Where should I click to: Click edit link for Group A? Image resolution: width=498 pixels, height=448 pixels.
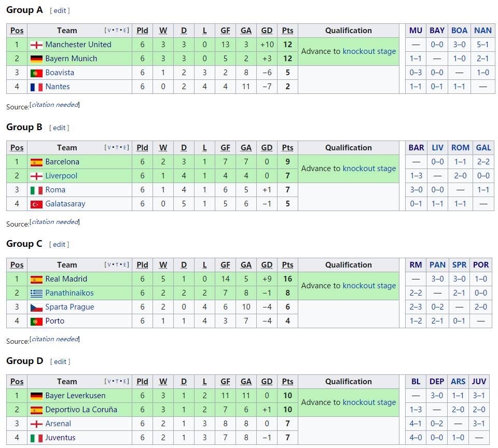[x=60, y=10]
